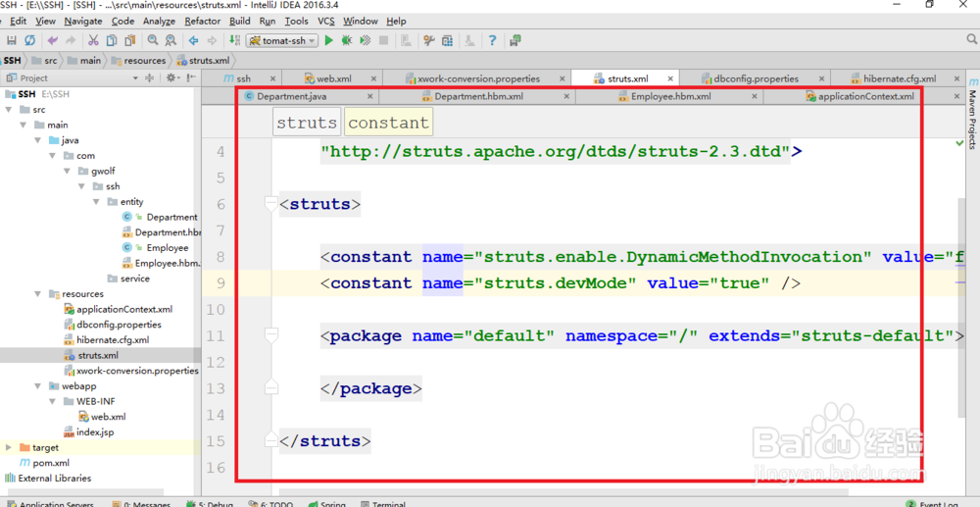Select the Employee class in project tree
Screen dimensions: 980x507
pyautogui.click(x=168, y=247)
